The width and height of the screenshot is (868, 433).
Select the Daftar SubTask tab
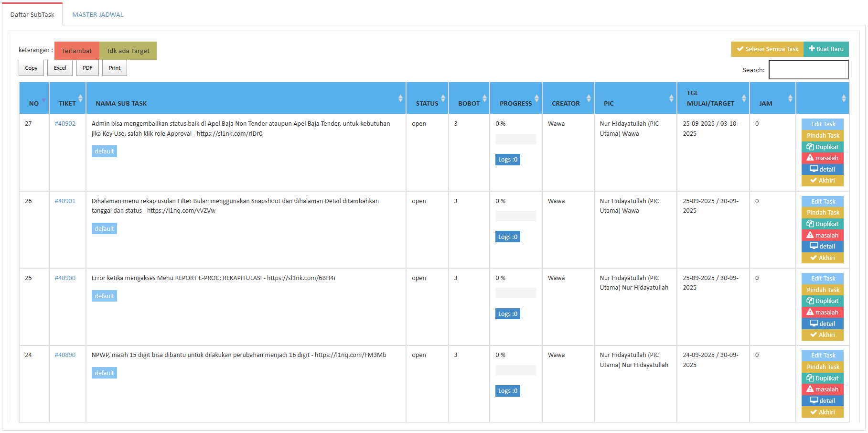(32, 15)
